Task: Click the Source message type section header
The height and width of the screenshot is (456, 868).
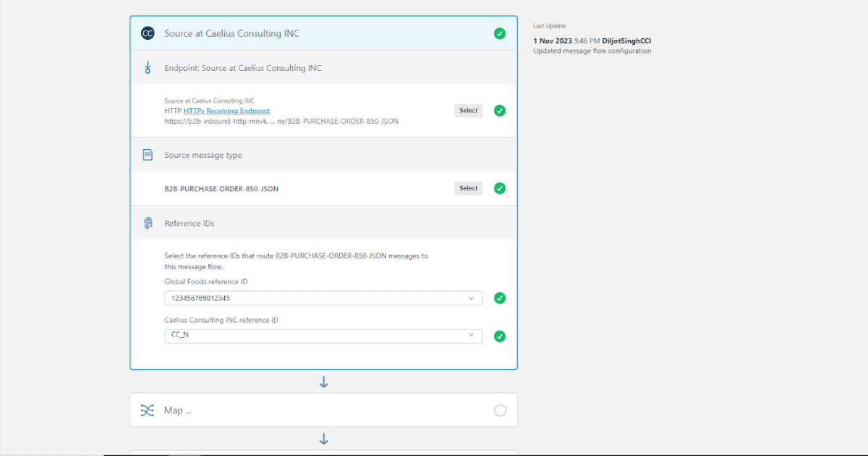Action: tap(323, 155)
